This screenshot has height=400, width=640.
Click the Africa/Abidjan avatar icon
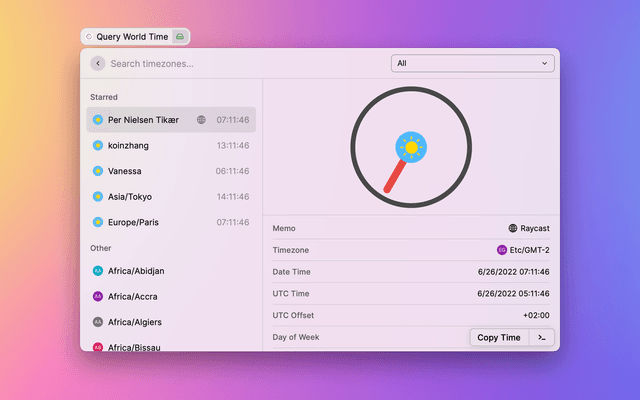point(98,271)
